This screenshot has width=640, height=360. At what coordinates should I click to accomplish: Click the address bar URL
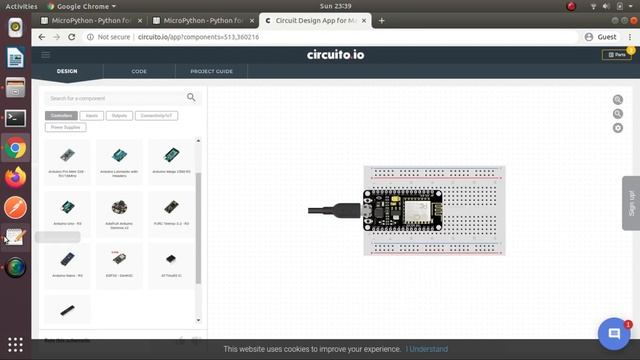[198, 37]
